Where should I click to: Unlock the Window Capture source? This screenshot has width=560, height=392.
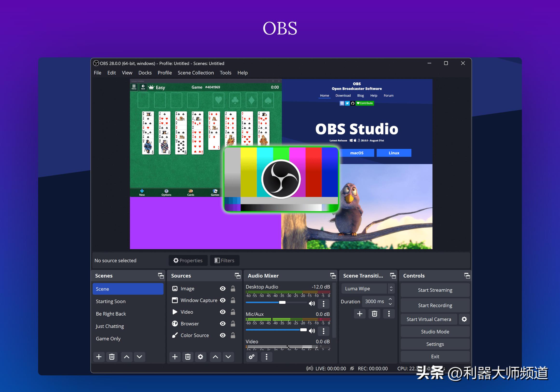(233, 300)
